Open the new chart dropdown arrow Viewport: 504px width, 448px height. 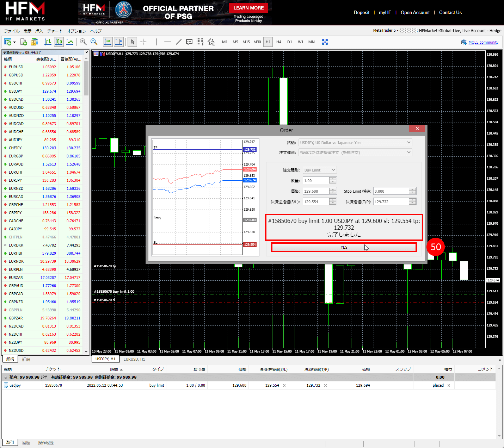(14, 42)
